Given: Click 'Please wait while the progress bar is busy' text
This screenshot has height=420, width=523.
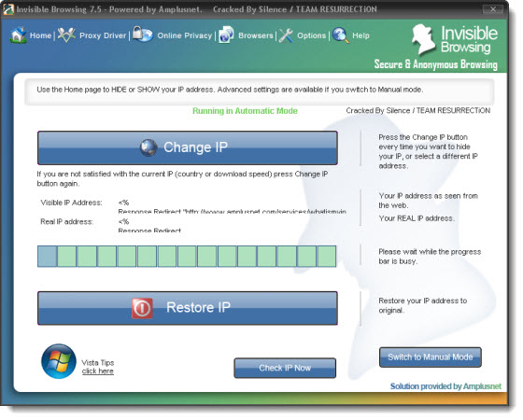Looking at the screenshot, I should [430, 257].
